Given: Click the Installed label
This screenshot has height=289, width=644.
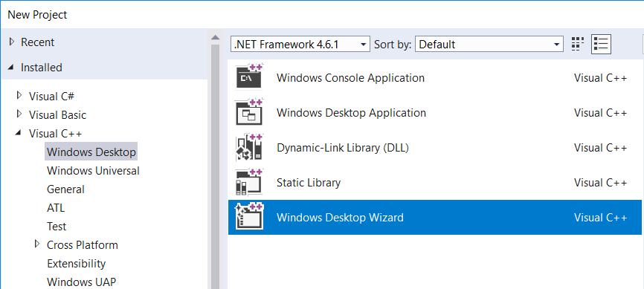Looking at the screenshot, I should coord(42,68).
